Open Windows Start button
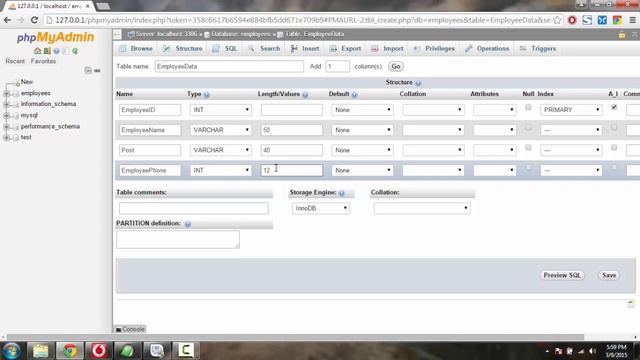 (11, 351)
